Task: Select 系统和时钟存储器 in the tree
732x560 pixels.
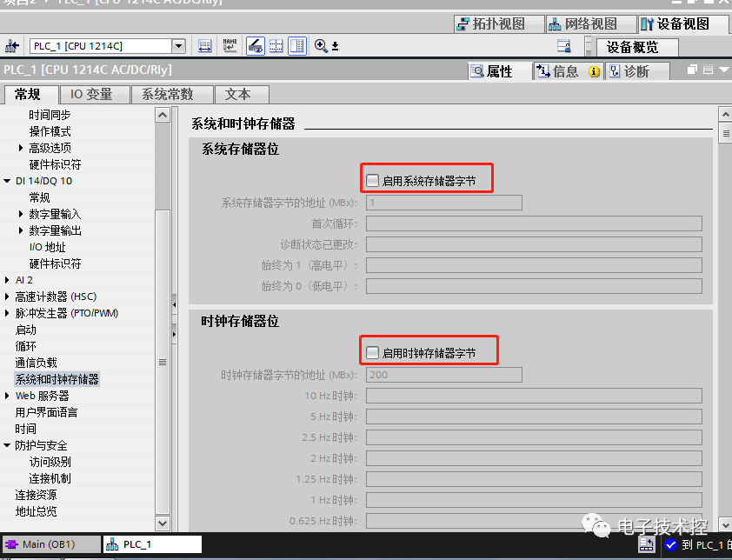Action: point(57,379)
